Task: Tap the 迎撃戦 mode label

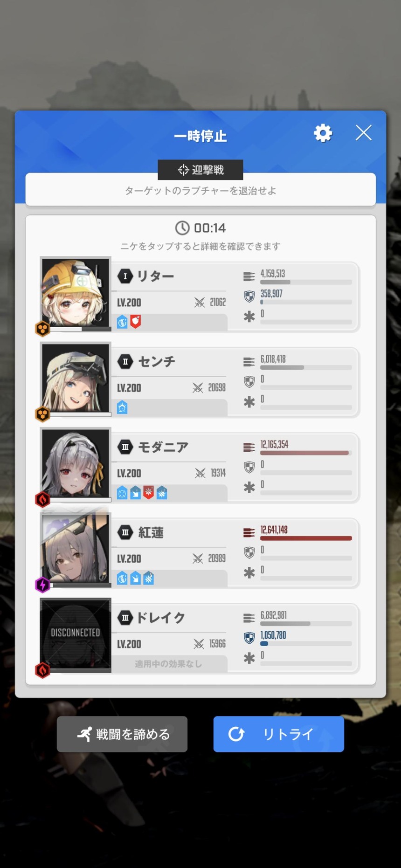Action: (x=200, y=170)
